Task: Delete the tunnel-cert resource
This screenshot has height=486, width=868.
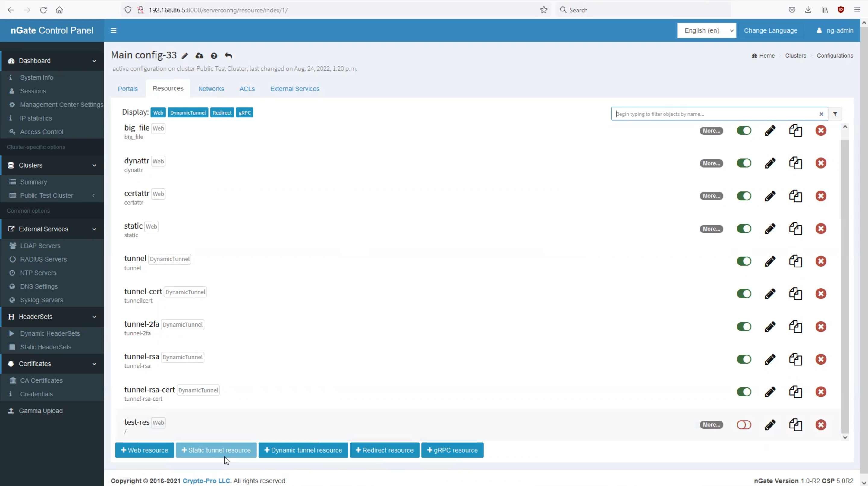Action: [821, 294]
